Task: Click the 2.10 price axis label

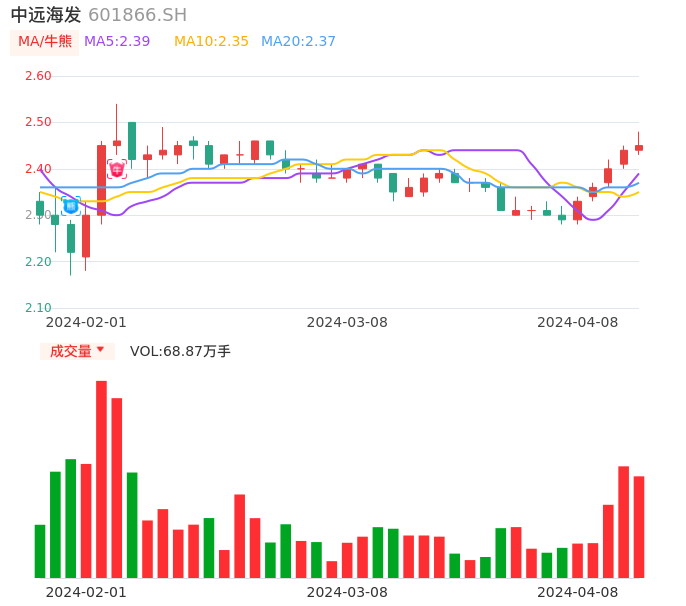Action: [x=38, y=308]
